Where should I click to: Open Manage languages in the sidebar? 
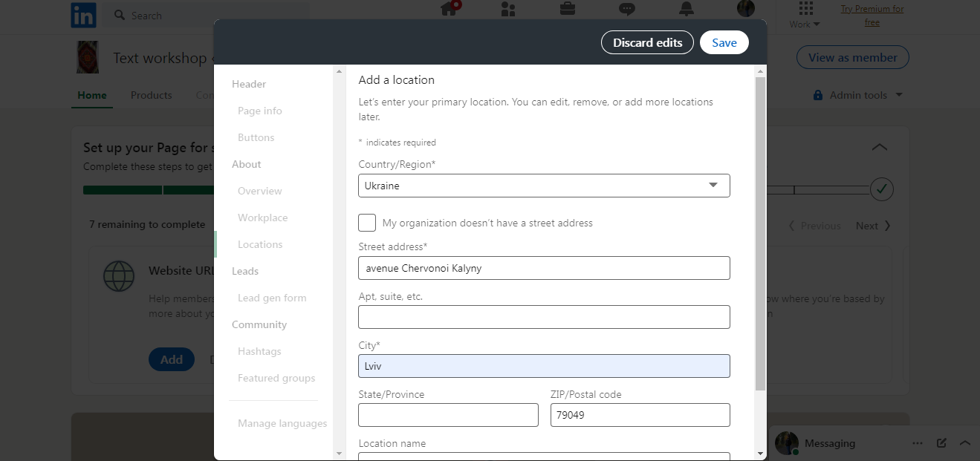coord(282,423)
